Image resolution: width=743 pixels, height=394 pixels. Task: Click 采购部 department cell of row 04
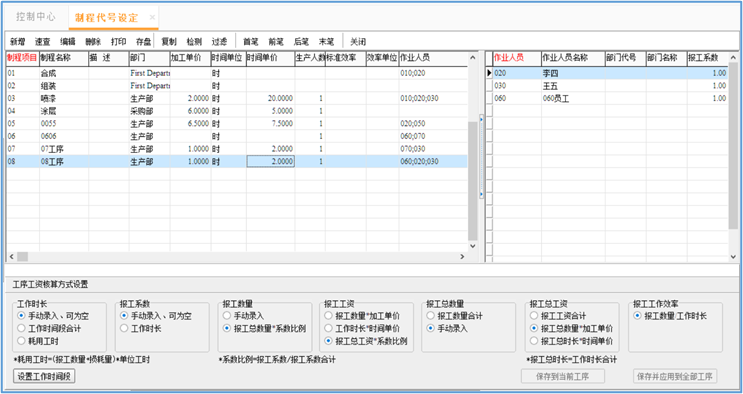149,111
